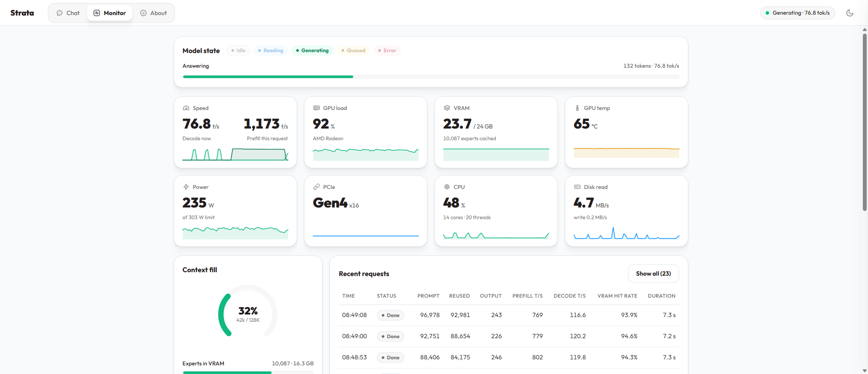Click the 94.6% VRAM hit rate cell
868x374 pixels.
[x=629, y=336]
